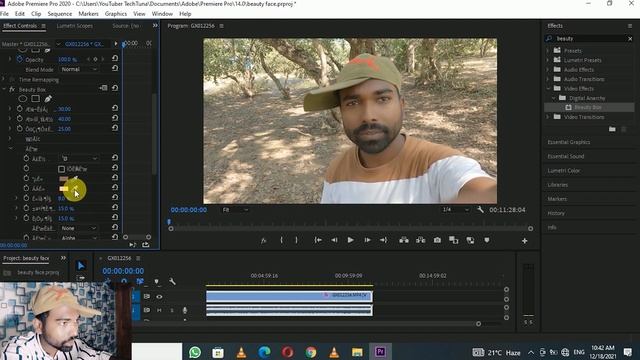The width and height of the screenshot is (640, 360).
Task: Click the Comparison View button
Action: tap(453, 240)
